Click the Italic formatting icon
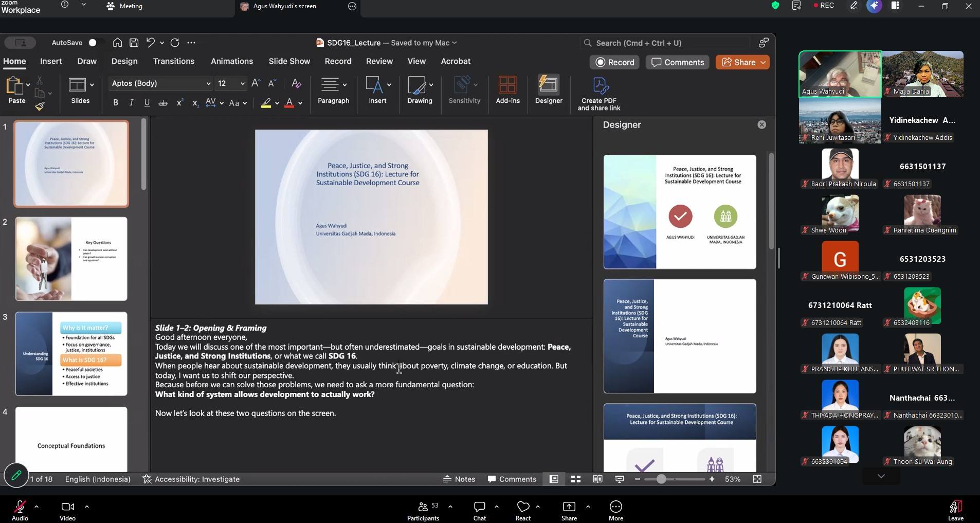This screenshot has width=980, height=523. [x=131, y=103]
